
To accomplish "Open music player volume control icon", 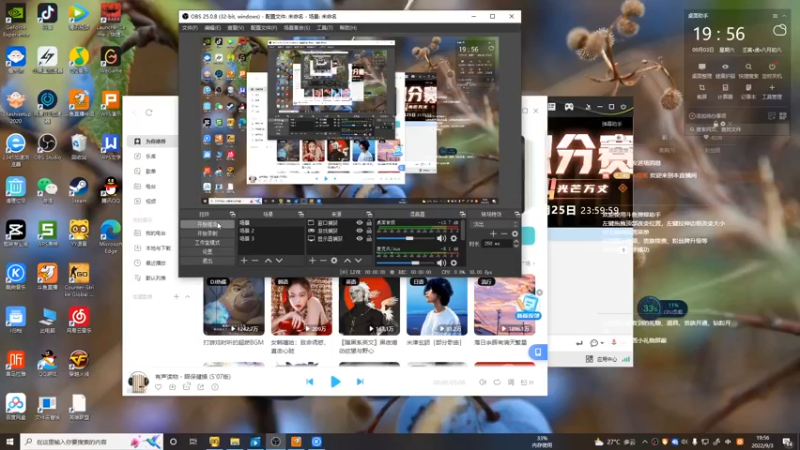I will click(483, 382).
